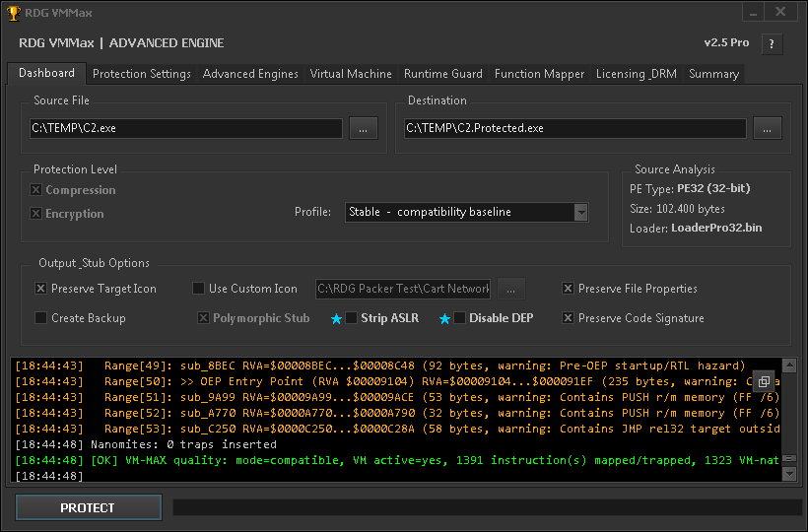Screen dimensions: 808x532
Task: Click the progress bar next to PROTECT
Action: 488,507
